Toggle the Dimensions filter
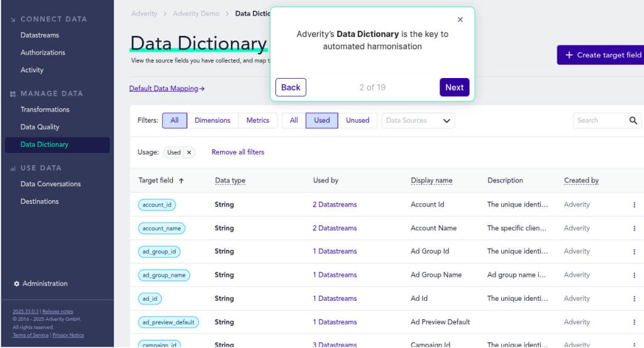 pos(212,120)
